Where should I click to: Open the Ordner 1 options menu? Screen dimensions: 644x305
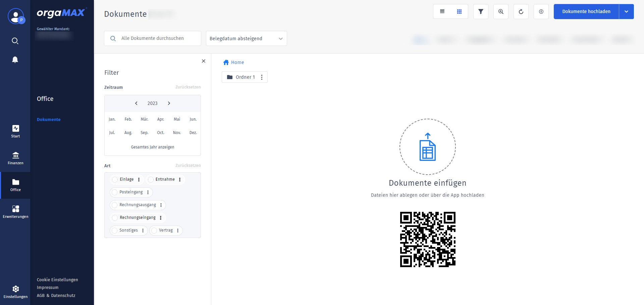[262, 77]
